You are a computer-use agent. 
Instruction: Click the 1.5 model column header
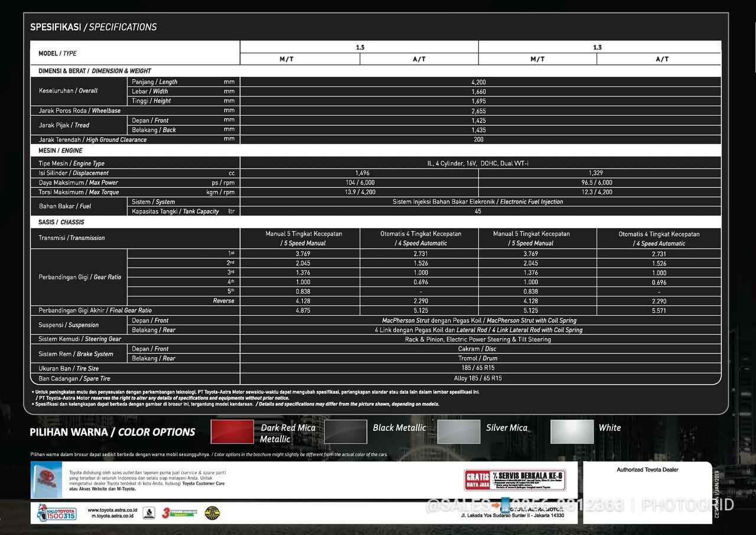point(360,47)
